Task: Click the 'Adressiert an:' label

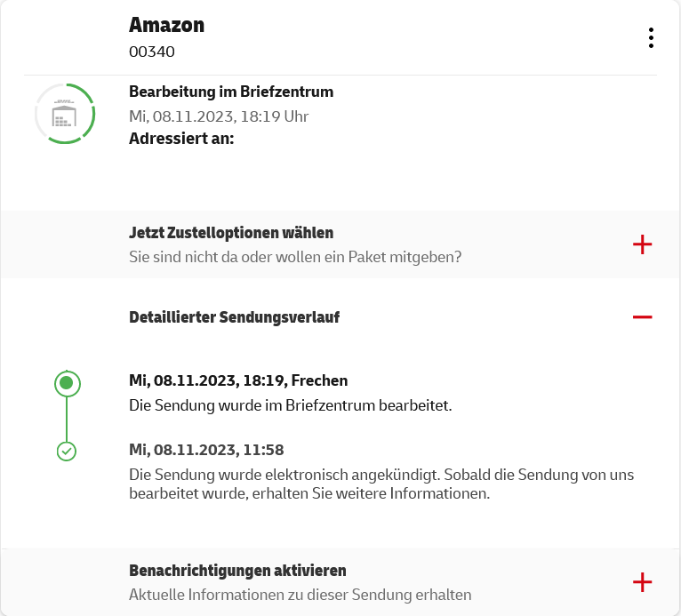Action: [x=181, y=139]
